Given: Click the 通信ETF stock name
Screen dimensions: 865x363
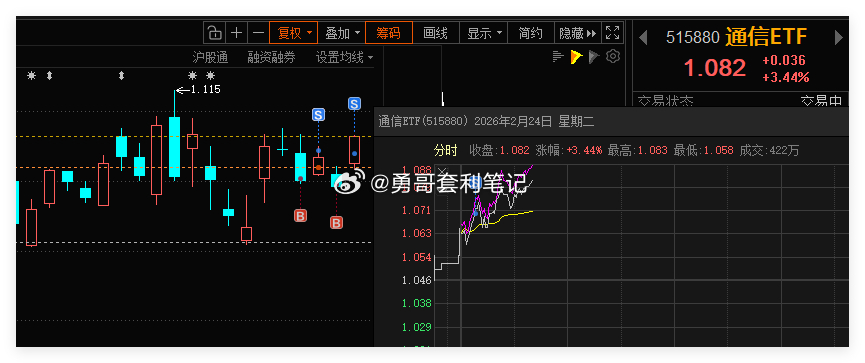Looking at the screenshot, I should click(766, 36).
